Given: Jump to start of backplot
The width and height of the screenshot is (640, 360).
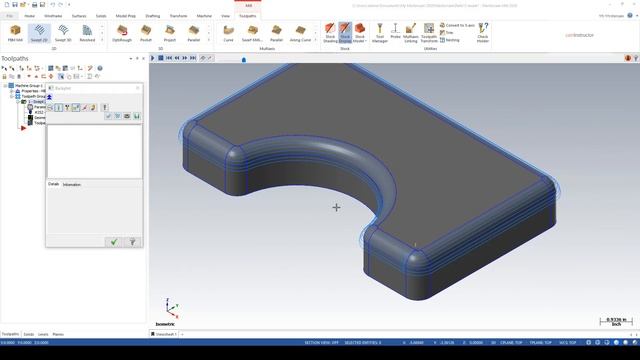Looking at the screenshot, I should point(169,58).
